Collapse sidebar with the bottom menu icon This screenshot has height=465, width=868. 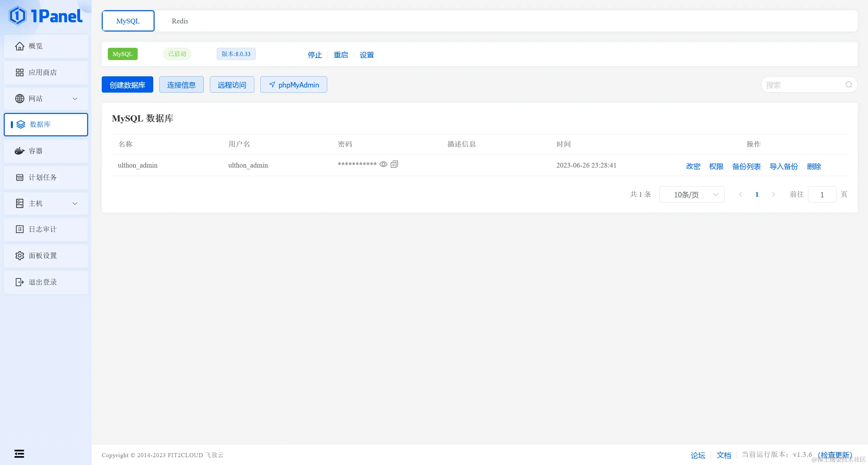pos(19,454)
